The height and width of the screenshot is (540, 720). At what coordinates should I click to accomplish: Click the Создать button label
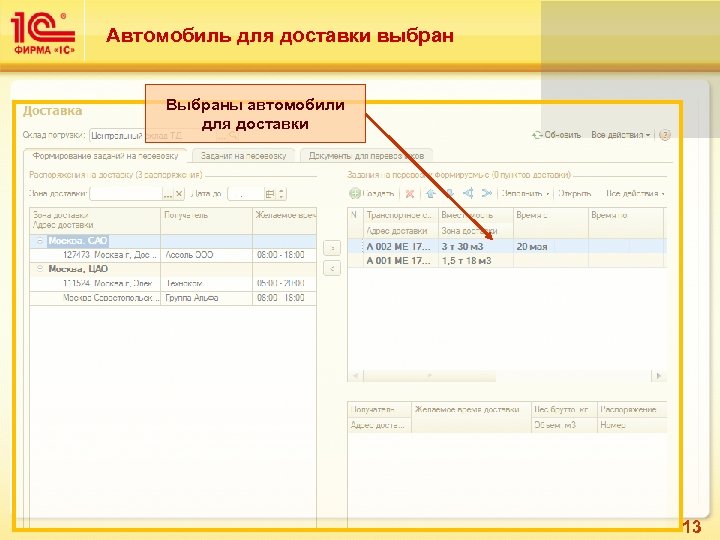(x=378, y=194)
